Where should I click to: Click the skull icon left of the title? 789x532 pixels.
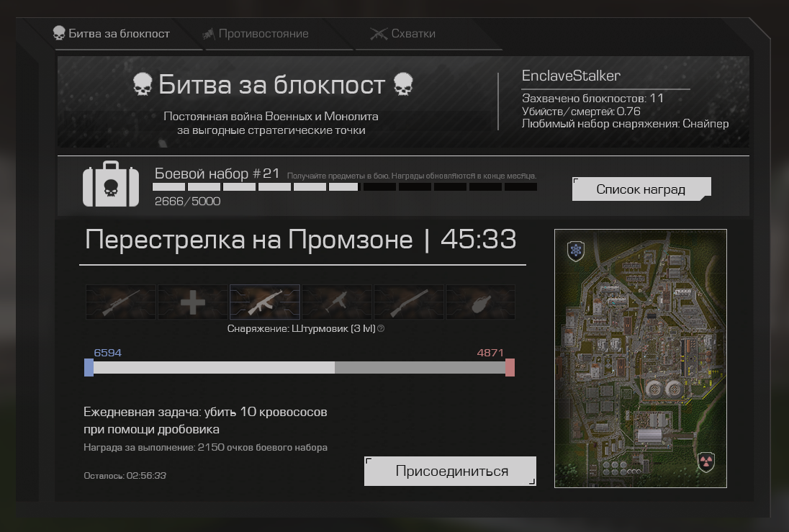point(143,84)
